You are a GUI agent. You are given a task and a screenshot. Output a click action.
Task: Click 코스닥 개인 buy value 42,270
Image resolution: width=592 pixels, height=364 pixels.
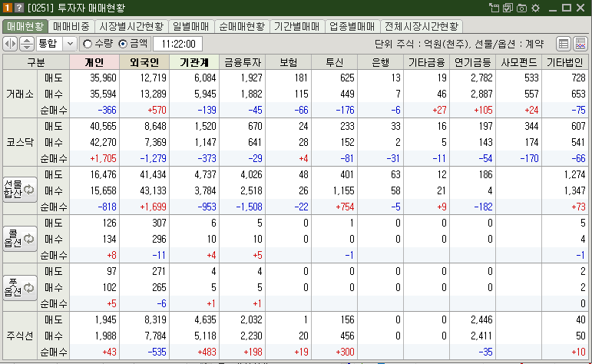pos(103,142)
